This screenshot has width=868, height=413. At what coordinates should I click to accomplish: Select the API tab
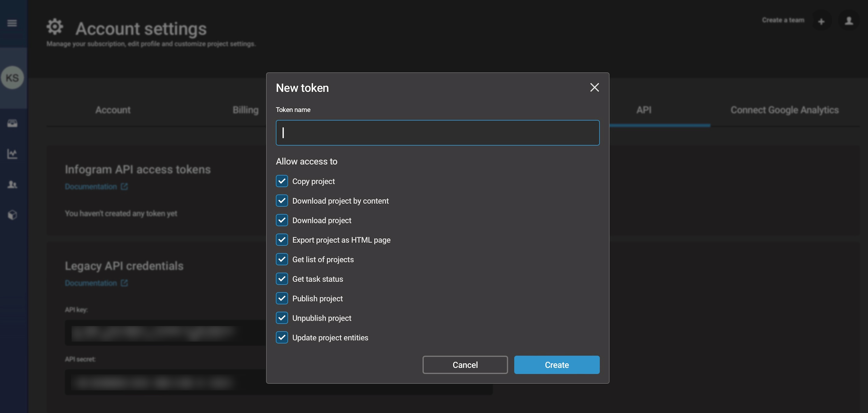tap(644, 110)
